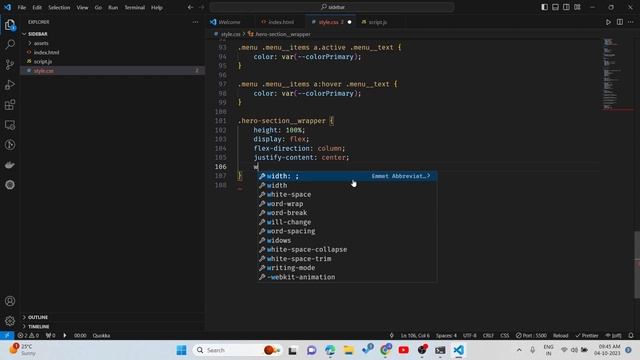The image size is (640, 360).
Task: Open notifications bell in status bar
Action: pos(631,336)
